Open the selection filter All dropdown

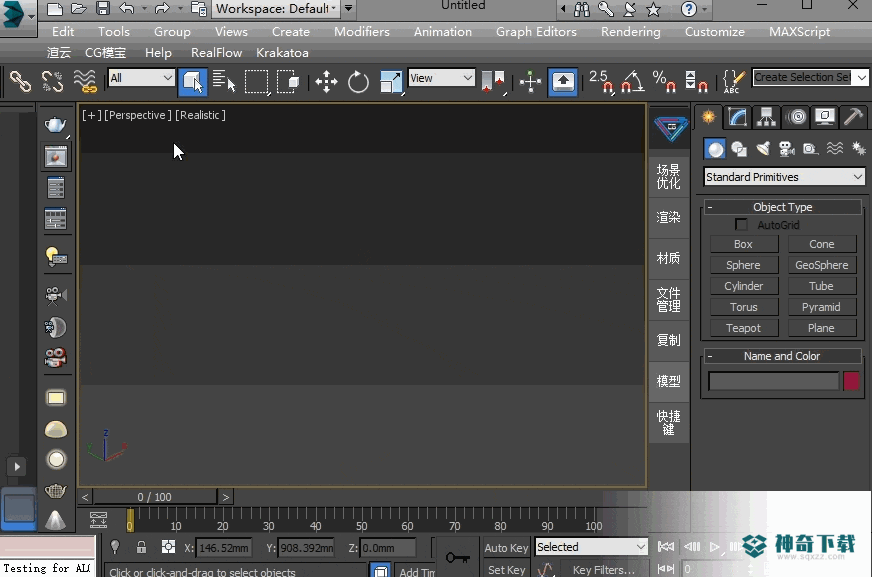pyautogui.click(x=141, y=78)
